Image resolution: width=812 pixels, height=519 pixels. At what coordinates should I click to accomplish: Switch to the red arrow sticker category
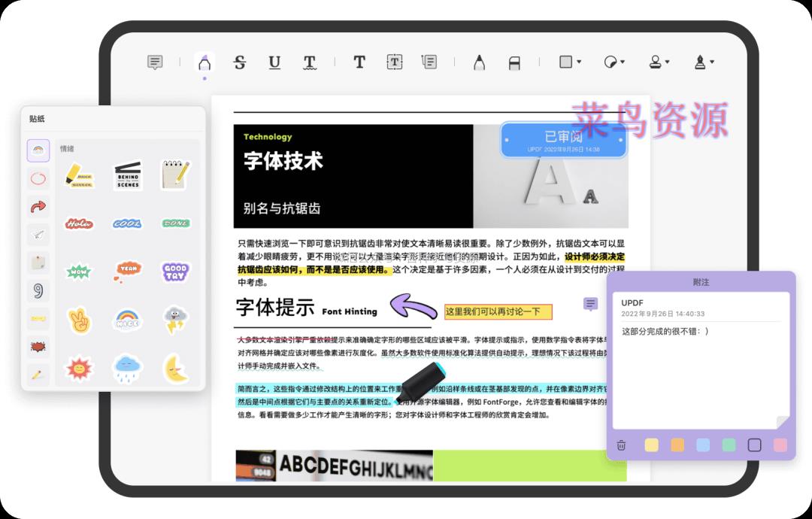pyautogui.click(x=38, y=207)
